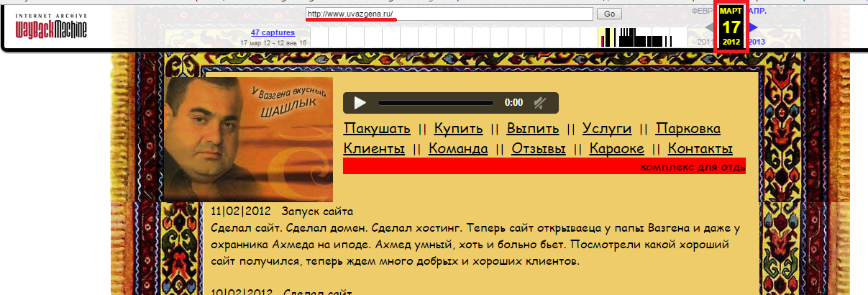Image resolution: width=868 pixels, height=295 pixels.
Task: Open the Отзывы menu item
Action: [539, 149]
